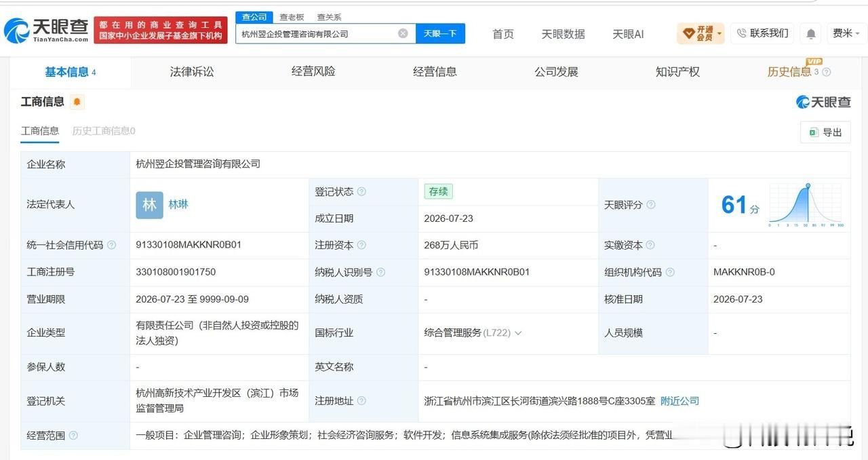Click the Excel icon on 导出 button
Image resolution: width=868 pixels, height=460 pixels.
pyautogui.click(x=812, y=132)
